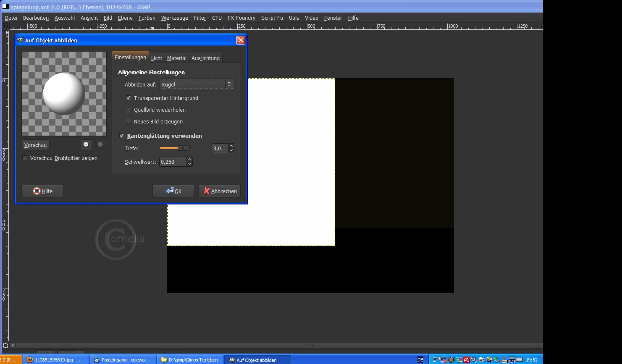Open the Farben menu
Viewport: 622px width, 364px height.
click(x=147, y=18)
